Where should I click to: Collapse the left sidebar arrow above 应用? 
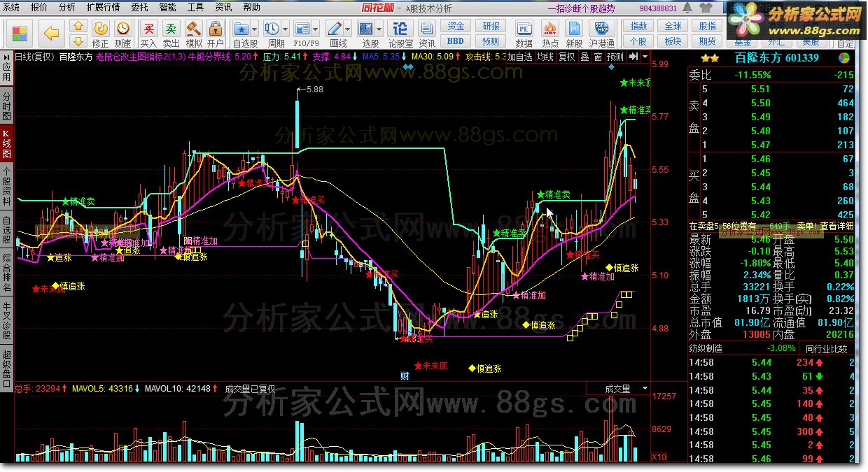click(x=6, y=57)
